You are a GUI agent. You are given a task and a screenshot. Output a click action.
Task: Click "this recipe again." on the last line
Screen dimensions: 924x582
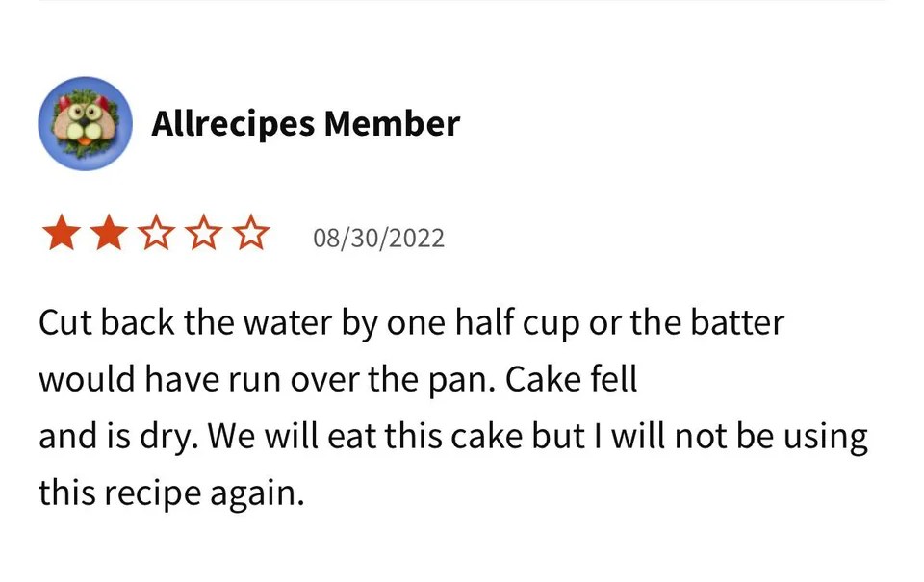tap(171, 494)
